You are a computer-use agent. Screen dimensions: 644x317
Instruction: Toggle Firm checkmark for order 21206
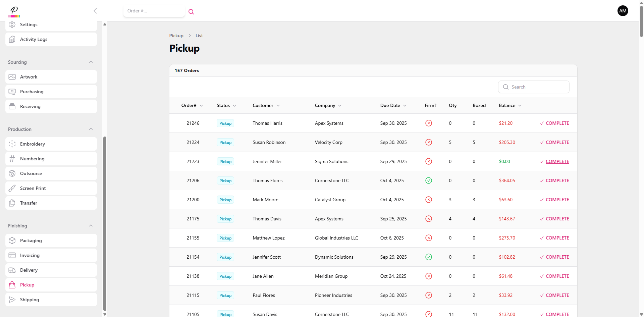(428, 180)
